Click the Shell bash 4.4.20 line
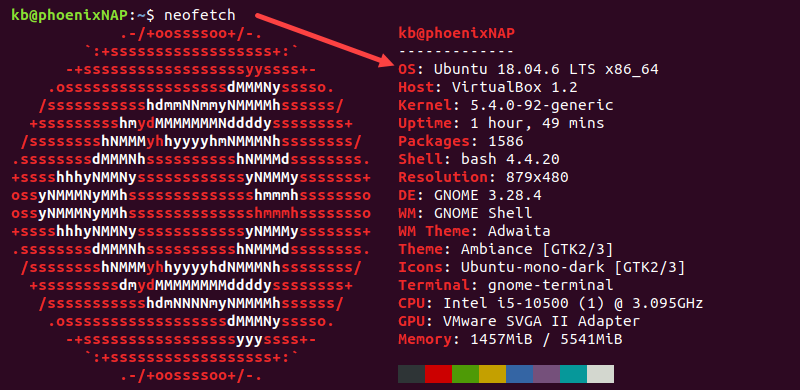 [x=479, y=159]
